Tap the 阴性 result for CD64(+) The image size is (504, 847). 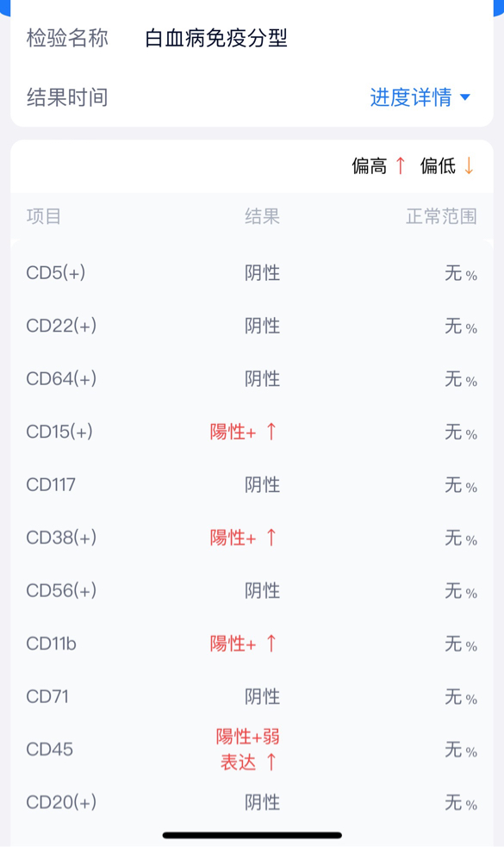[262, 378]
